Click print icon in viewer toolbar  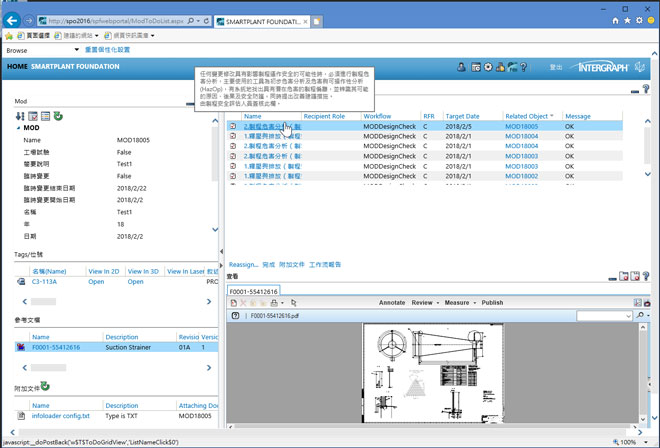tap(274, 303)
